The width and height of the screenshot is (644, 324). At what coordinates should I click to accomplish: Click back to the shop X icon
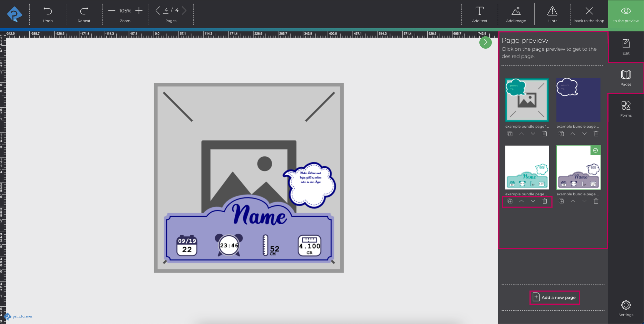[x=589, y=11]
